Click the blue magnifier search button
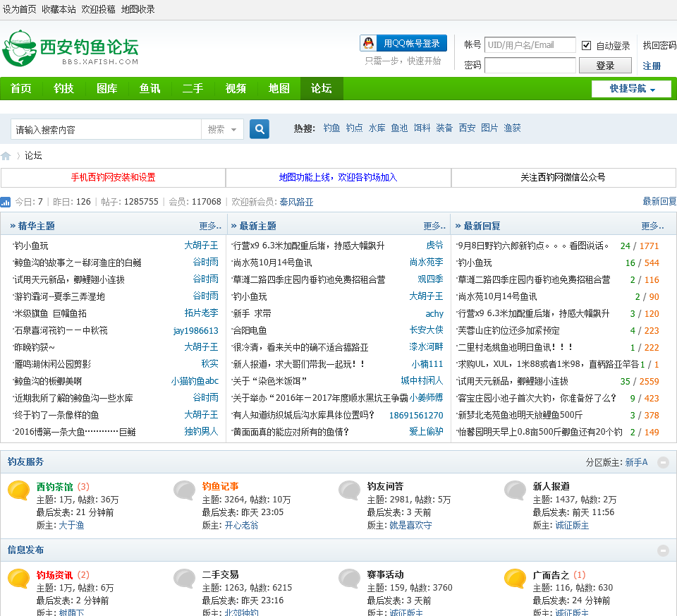Screen dimensions: 677x616 pyautogui.click(x=259, y=129)
